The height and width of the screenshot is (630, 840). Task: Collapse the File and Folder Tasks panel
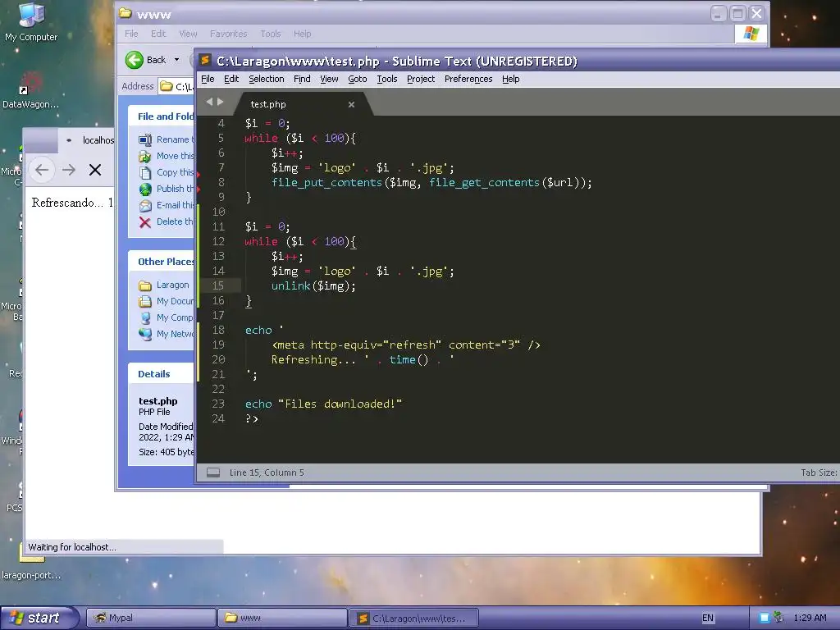pos(162,116)
